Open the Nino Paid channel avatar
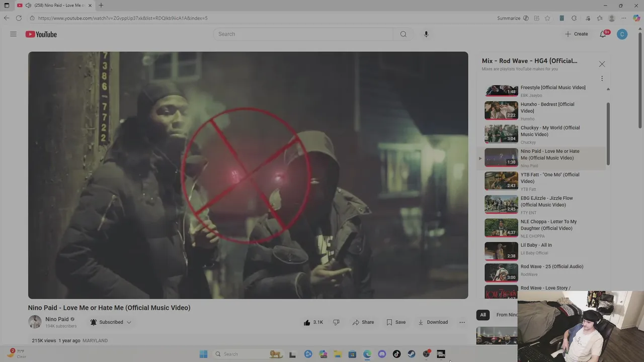This screenshot has height=362, width=644. click(35, 322)
